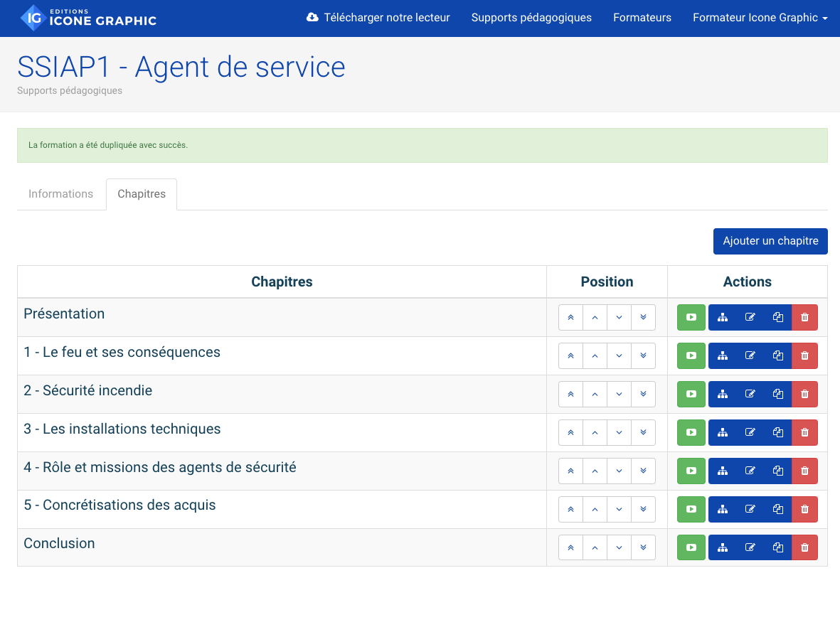Move 5 - Concrétisations des acquis to bottom

(x=644, y=509)
